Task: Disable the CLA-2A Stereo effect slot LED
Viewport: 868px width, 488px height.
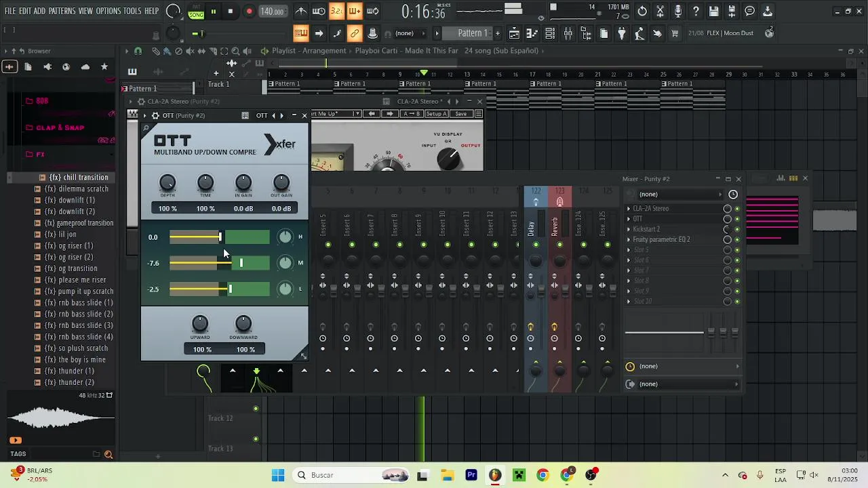Action: coord(737,209)
